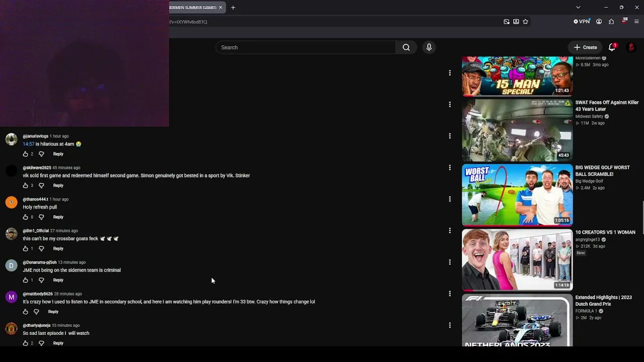Viewport: 644px width, 362px height.
Task: Open action menu for @skiiwave2625 comment
Action: (x=450, y=167)
